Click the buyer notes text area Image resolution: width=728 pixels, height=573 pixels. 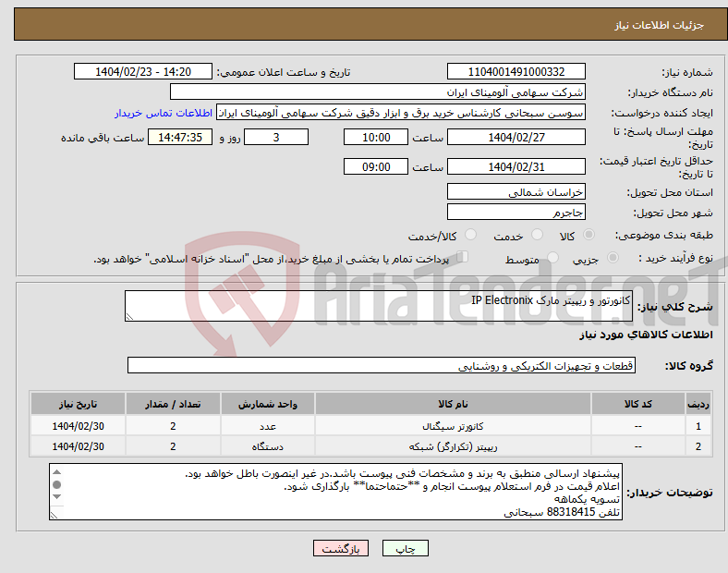335,492
